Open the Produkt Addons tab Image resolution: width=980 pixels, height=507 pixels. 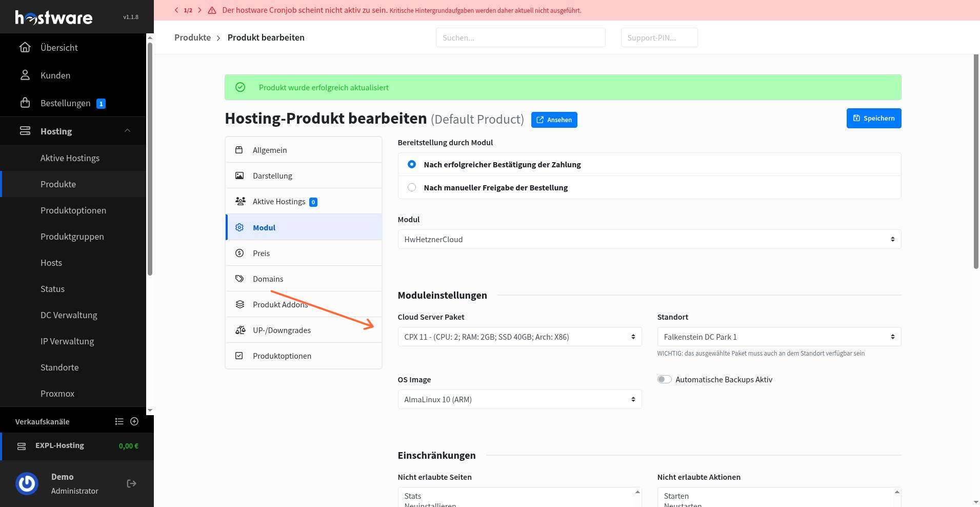(304, 304)
